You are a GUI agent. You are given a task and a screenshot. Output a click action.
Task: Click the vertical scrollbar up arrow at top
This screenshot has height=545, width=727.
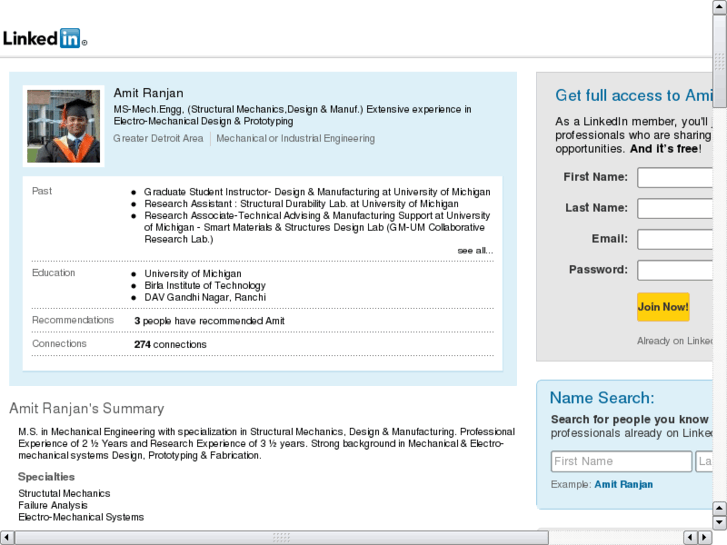coord(719,6)
